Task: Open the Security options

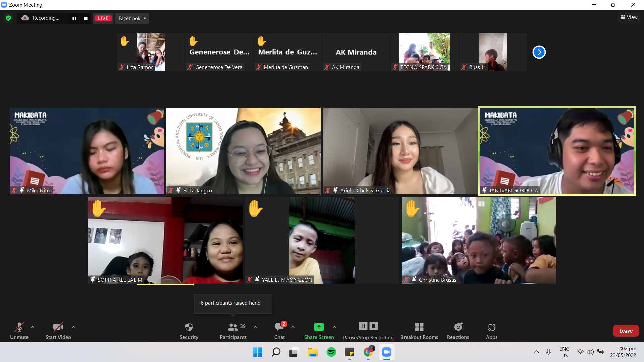Action: 189,331
